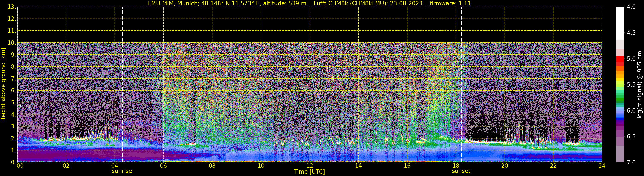Click the "00" time axis tick label

click(20, 166)
